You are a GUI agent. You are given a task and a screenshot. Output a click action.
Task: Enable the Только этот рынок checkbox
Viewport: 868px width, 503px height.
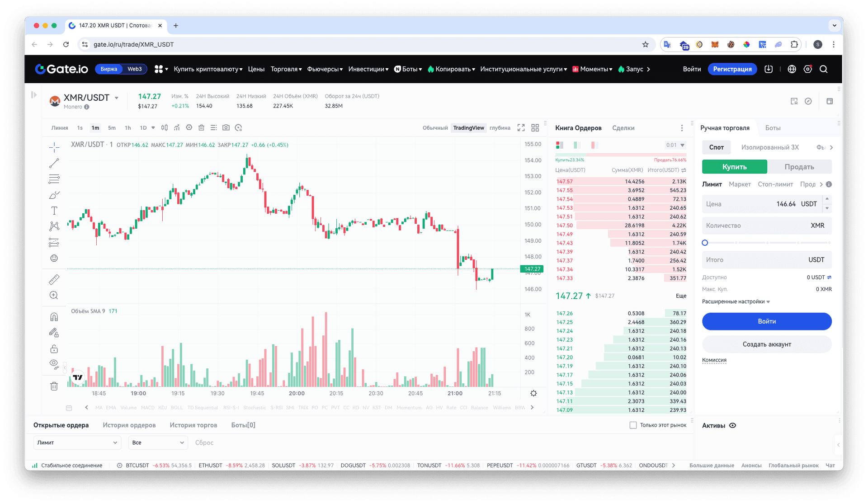(x=633, y=425)
